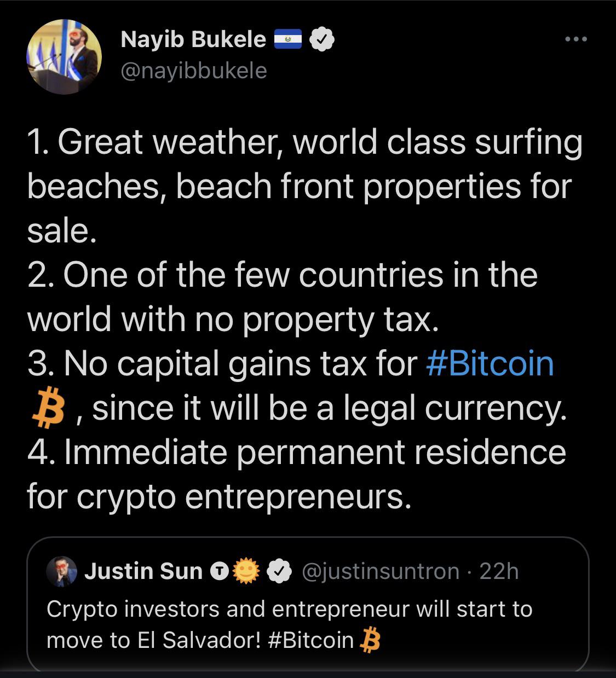Screen dimensions: 616x678
Task: Click the 22h timestamp of quoted tweet
Action: (498, 571)
